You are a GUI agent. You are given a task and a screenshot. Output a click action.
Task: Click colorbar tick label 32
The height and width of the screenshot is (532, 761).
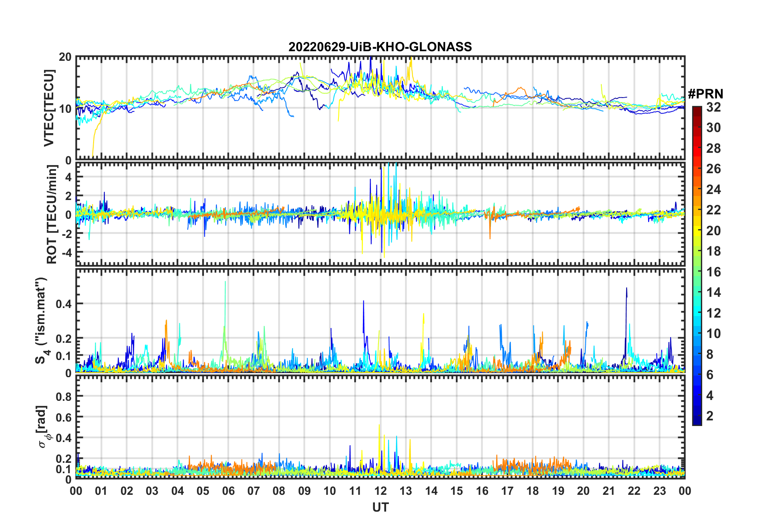(713, 107)
